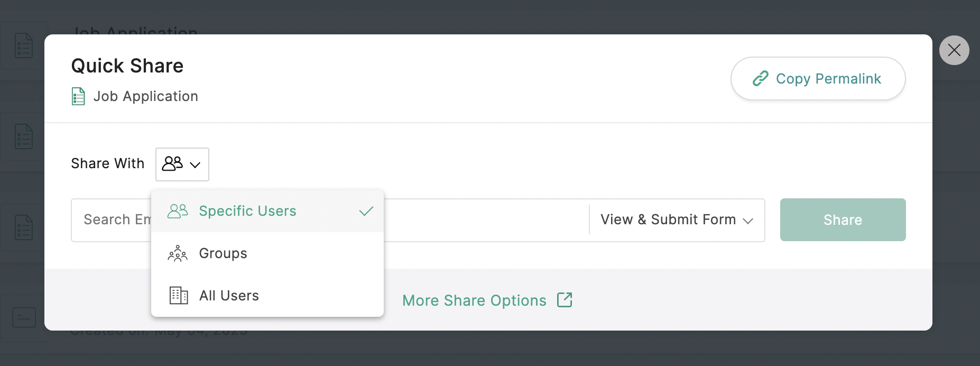Open the More Share Options link
The width and height of the screenshot is (980, 366).
474,300
